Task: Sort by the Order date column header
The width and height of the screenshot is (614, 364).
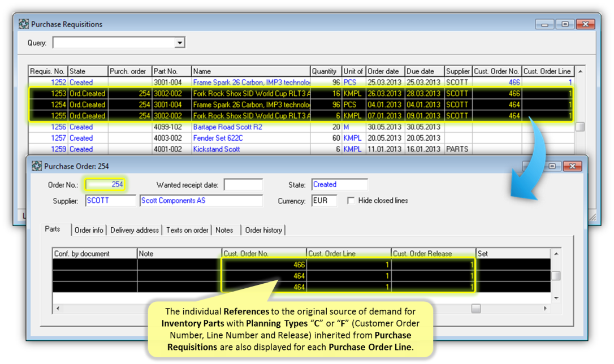Action: click(386, 71)
